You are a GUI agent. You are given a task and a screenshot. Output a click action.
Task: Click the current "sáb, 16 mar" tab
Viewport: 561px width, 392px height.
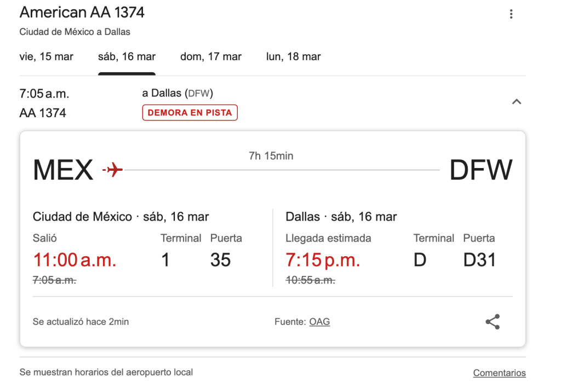(x=127, y=56)
